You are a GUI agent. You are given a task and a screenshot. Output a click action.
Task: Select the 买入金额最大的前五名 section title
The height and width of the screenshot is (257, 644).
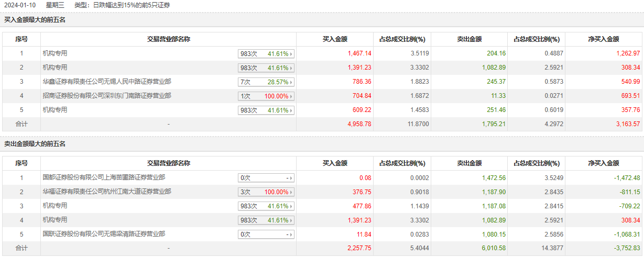click(x=35, y=20)
